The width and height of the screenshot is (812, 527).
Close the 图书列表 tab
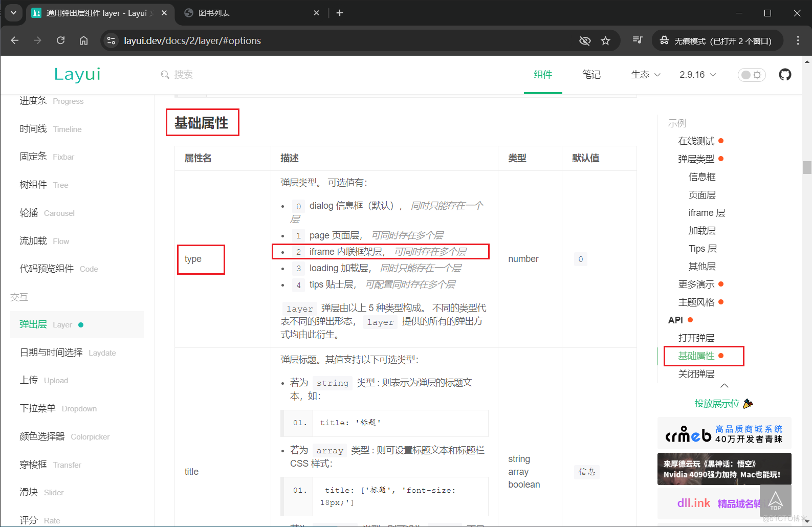coord(316,13)
